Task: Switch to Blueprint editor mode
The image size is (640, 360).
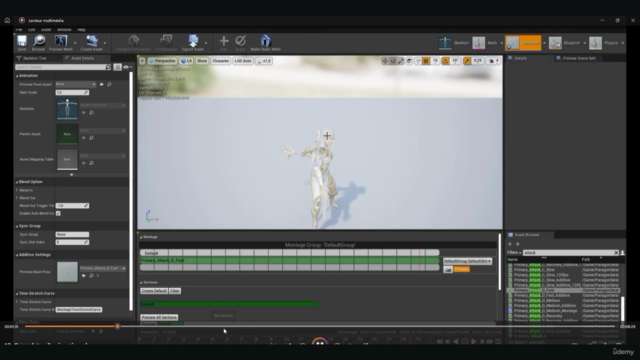Action: point(564,43)
